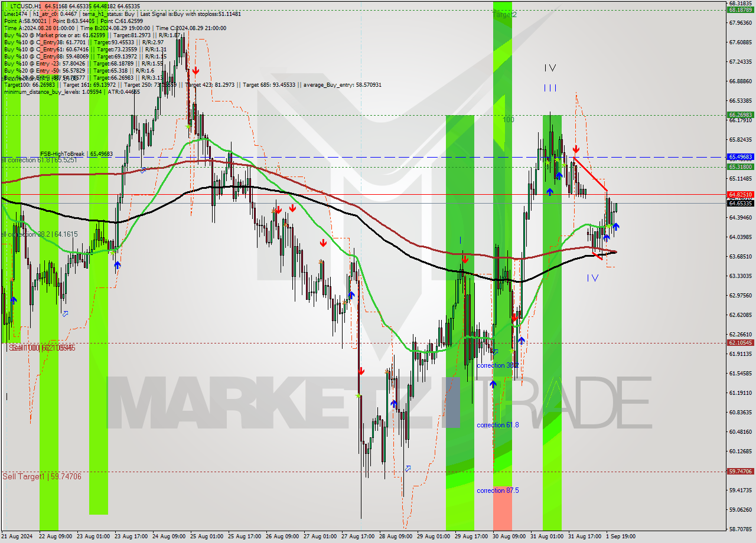Screen dimensions: 756x543
Task: Click the red sell arrow at 25 Aug peak
Action: tap(195, 71)
